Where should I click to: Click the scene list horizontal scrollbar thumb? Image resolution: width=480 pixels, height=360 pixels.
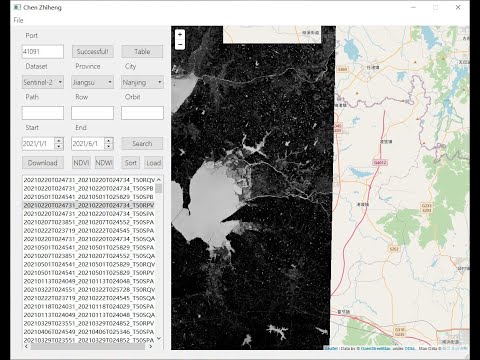point(88,347)
